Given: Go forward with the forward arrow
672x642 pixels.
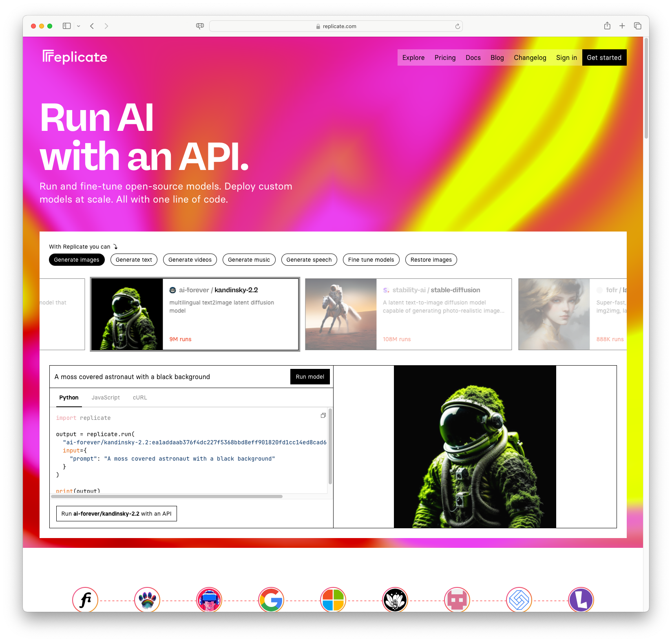Looking at the screenshot, I should [x=106, y=26].
